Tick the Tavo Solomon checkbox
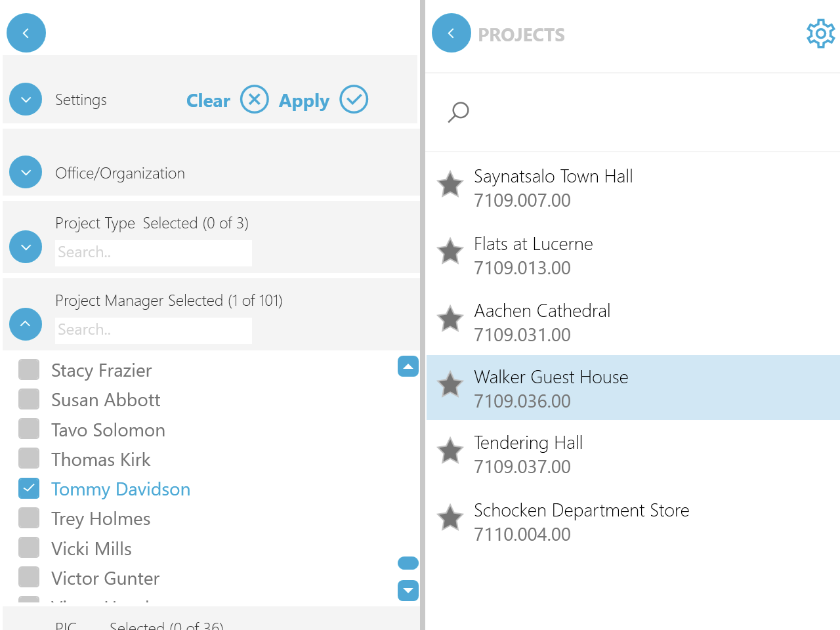This screenshot has width=840, height=630. pyautogui.click(x=29, y=429)
